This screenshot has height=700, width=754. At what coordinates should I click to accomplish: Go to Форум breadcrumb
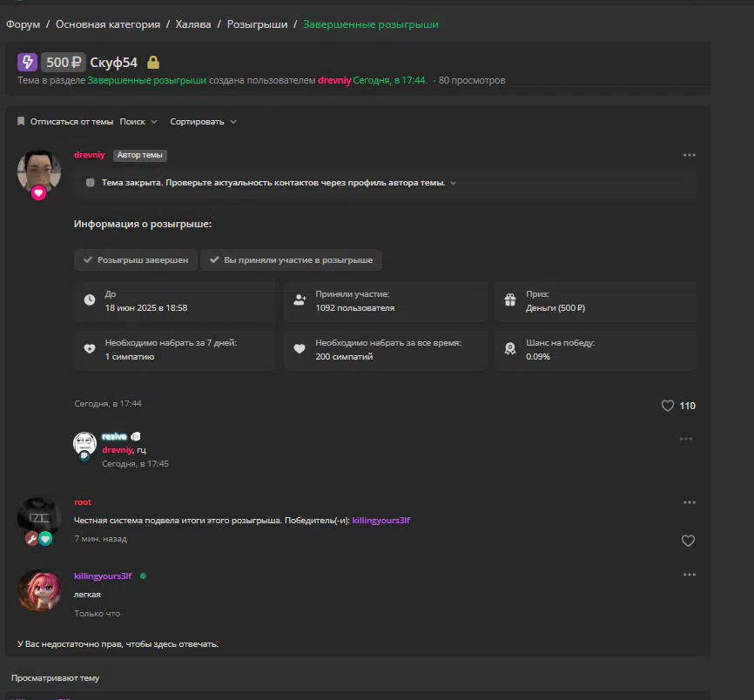(x=23, y=24)
